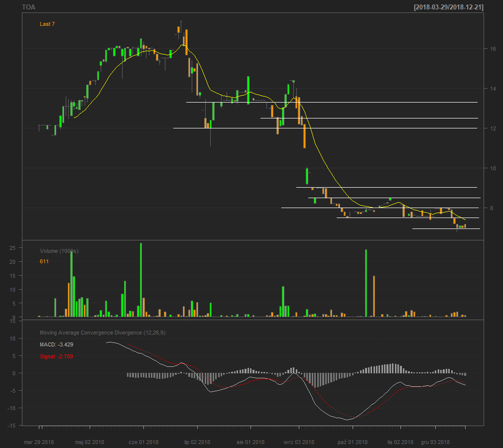This screenshot has width=503, height=448.
Task: Click the 'maj 02 2018' date axis label
Action: click(x=90, y=442)
